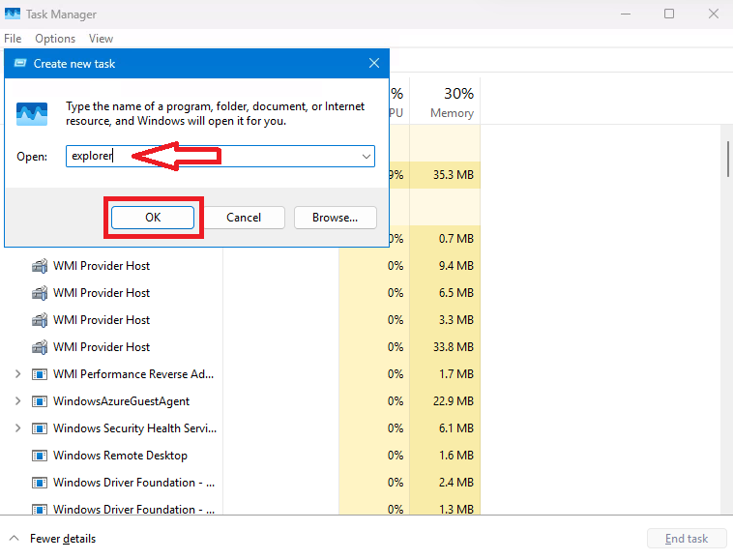Click the Cancel button
The height and width of the screenshot is (560, 733).
point(244,218)
